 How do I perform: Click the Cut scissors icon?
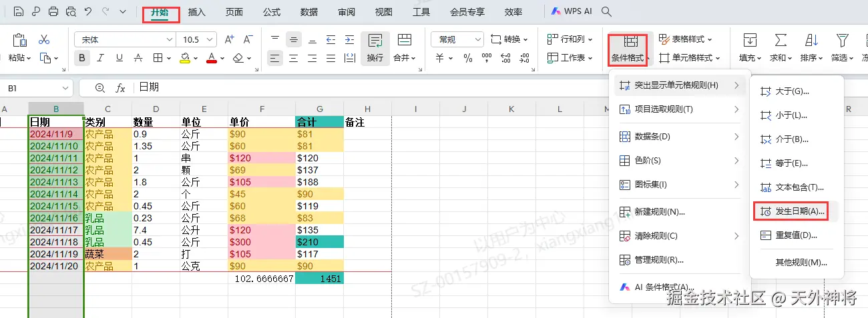click(x=45, y=40)
